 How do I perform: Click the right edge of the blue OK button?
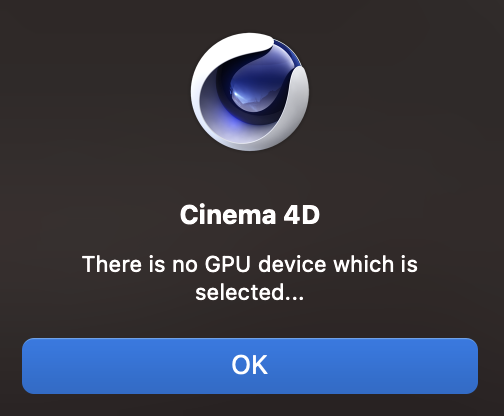click(472, 366)
